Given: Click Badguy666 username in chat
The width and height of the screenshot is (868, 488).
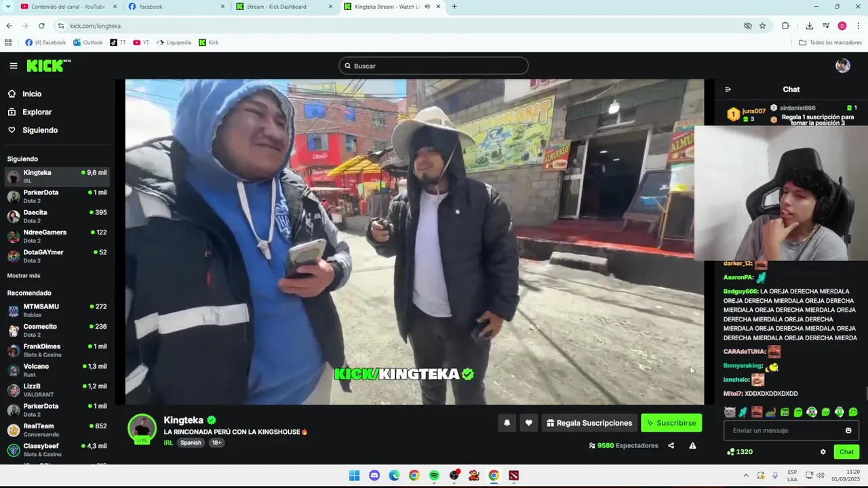Looking at the screenshot, I should click(x=740, y=291).
